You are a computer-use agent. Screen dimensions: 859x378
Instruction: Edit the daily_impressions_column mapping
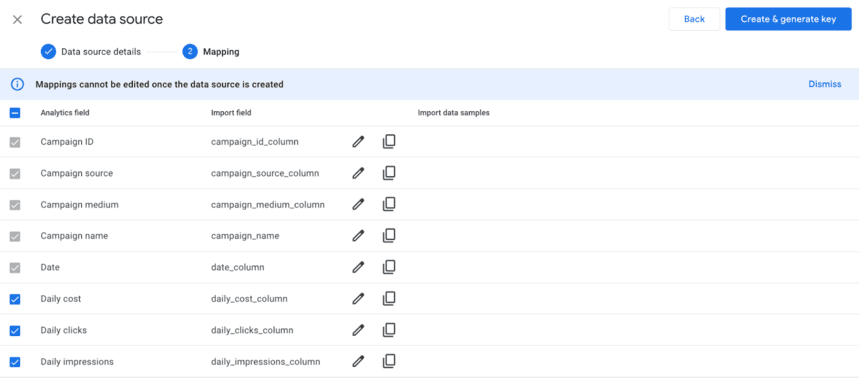click(358, 362)
